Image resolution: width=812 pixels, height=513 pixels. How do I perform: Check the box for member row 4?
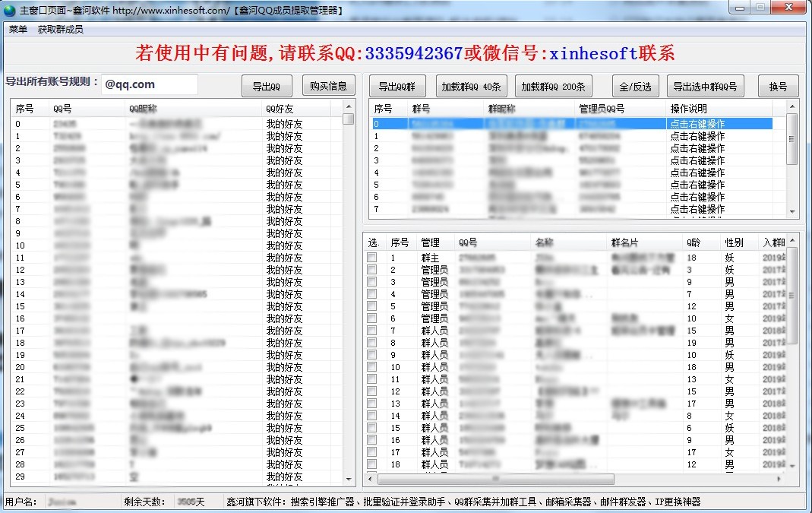[x=372, y=294]
